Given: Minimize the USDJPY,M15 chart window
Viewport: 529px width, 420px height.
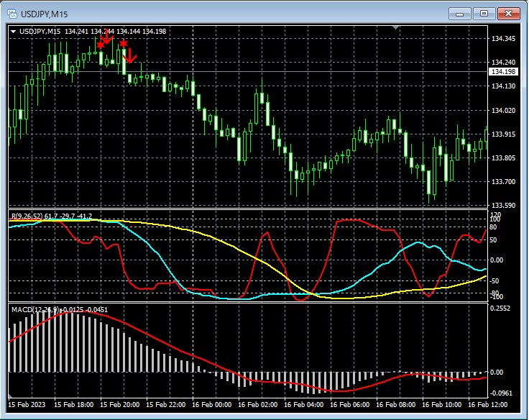Looking at the screenshot, I should 461,14.
